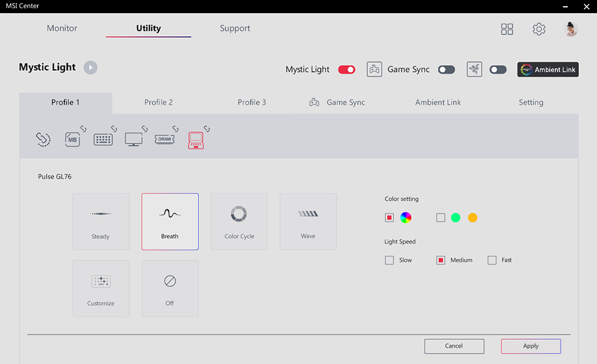This screenshot has height=364, width=597.
Task: Click the Light Speed label
Action: tap(400, 242)
